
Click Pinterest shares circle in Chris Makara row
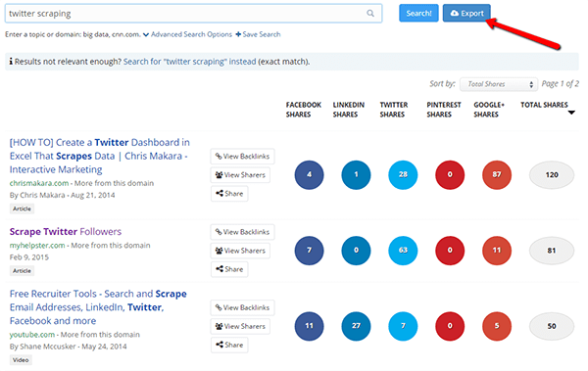[x=450, y=174]
